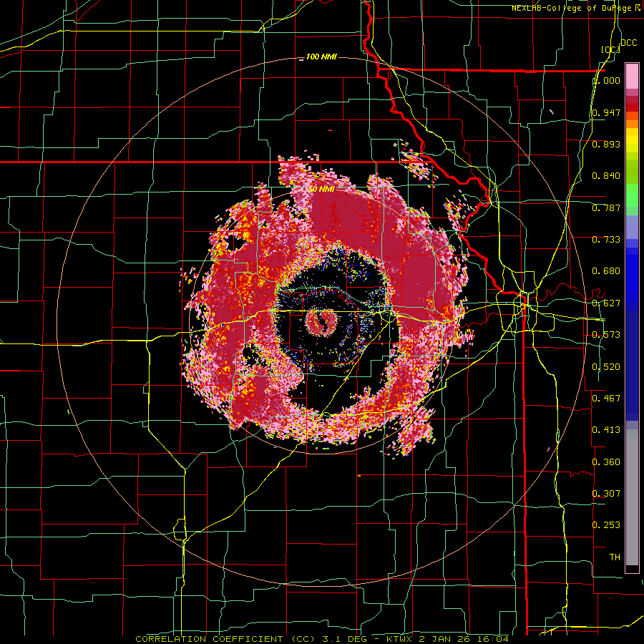Viewport: 644px width, 644px height.
Task: Click the 0.840 scale label
Action: (606, 176)
